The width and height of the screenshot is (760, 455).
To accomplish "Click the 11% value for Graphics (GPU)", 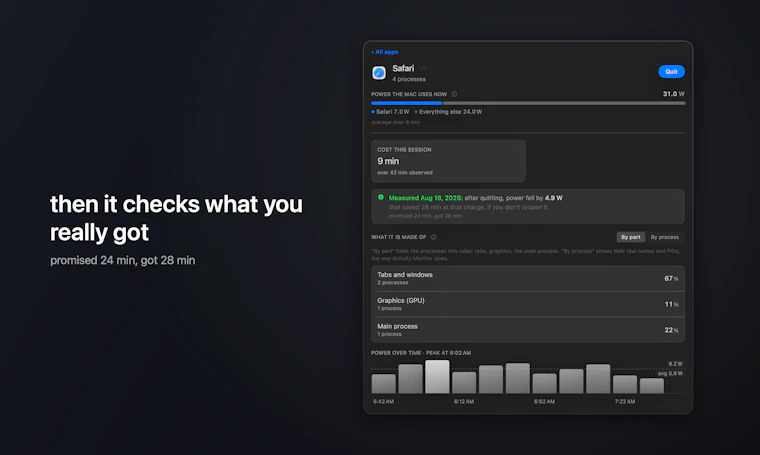I will pos(671,304).
